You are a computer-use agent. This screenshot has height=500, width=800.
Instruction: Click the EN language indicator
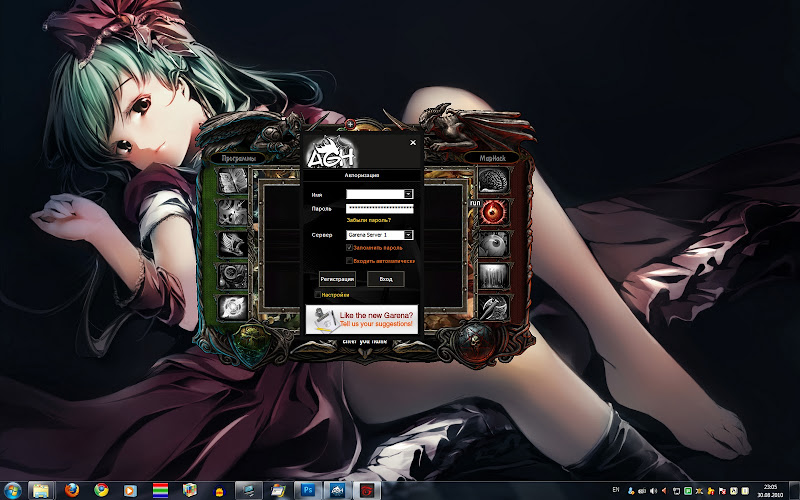616,490
